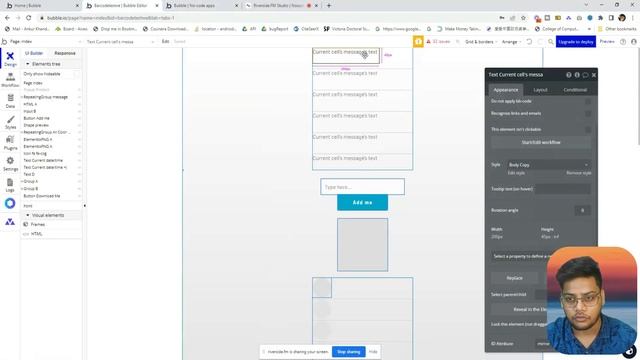Click the property editor info icon
Viewport: 640px width, 360px height.
pos(577,75)
